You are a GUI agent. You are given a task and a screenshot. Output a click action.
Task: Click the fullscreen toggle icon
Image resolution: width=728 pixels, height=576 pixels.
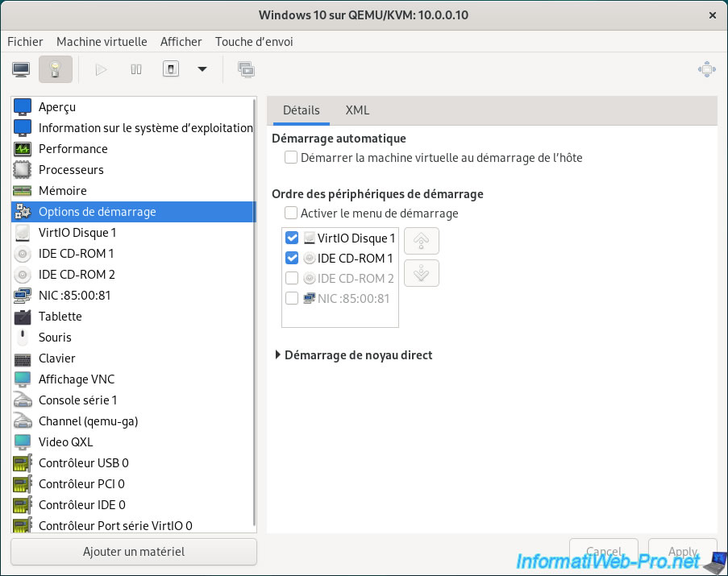tap(707, 69)
